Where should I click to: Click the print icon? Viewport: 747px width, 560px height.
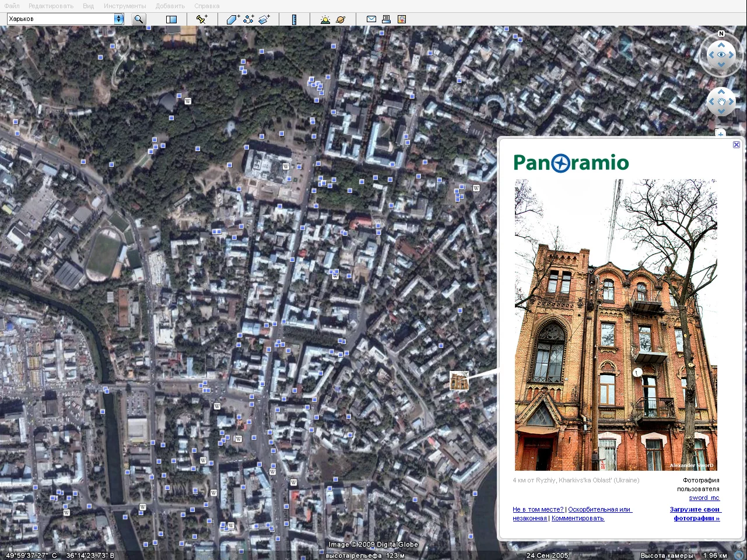[386, 19]
